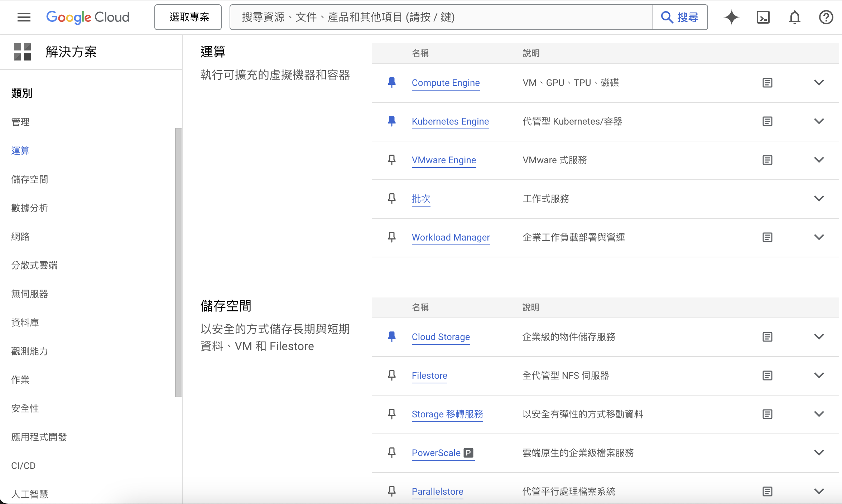Select the 作業 category
This screenshot has width=842, height=504.
coord(20,380)
